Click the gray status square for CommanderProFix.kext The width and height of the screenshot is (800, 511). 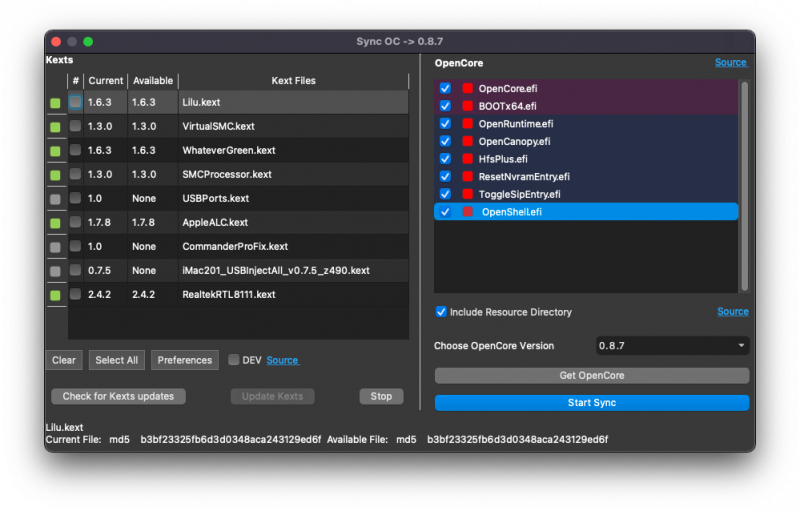click(x=55, y=247)
